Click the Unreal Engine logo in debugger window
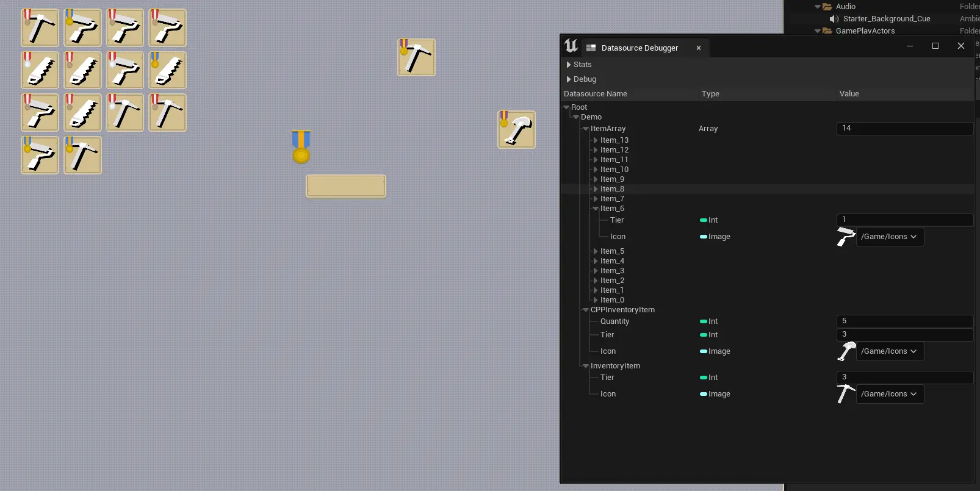The width and height of the screenshot is (980, 491). [x=571, y=46]
